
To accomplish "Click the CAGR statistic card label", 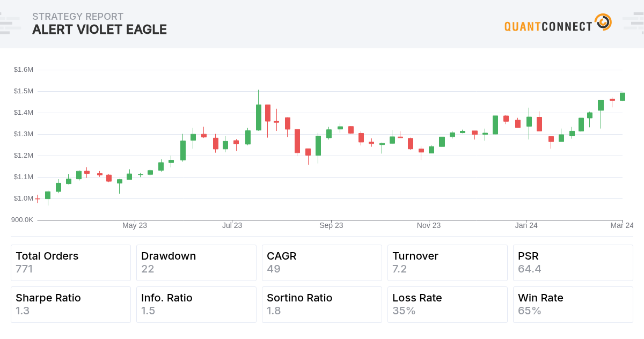I will coord(282,256).
